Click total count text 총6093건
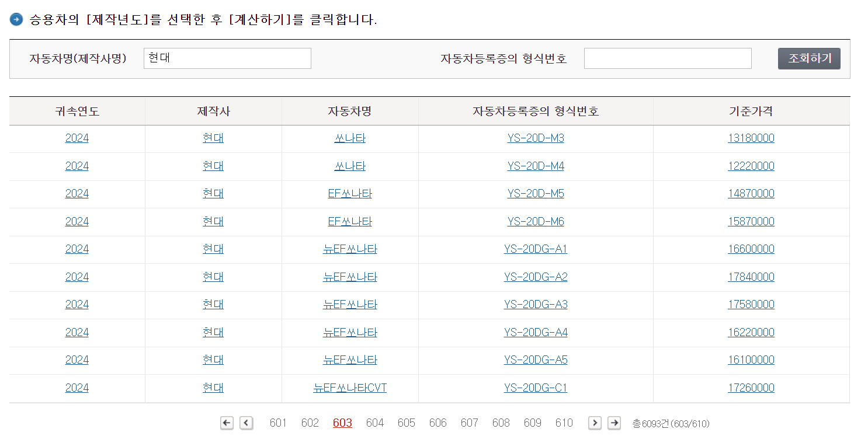868x443 pixels. [651, 424]
